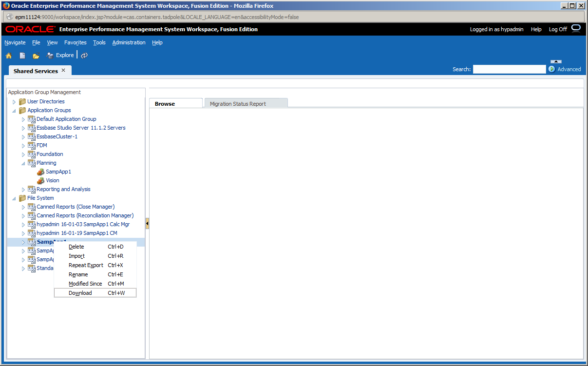Viewport: 588px width, 366px height.
Task: Choose Import from context menu
Action: point(95,256)
